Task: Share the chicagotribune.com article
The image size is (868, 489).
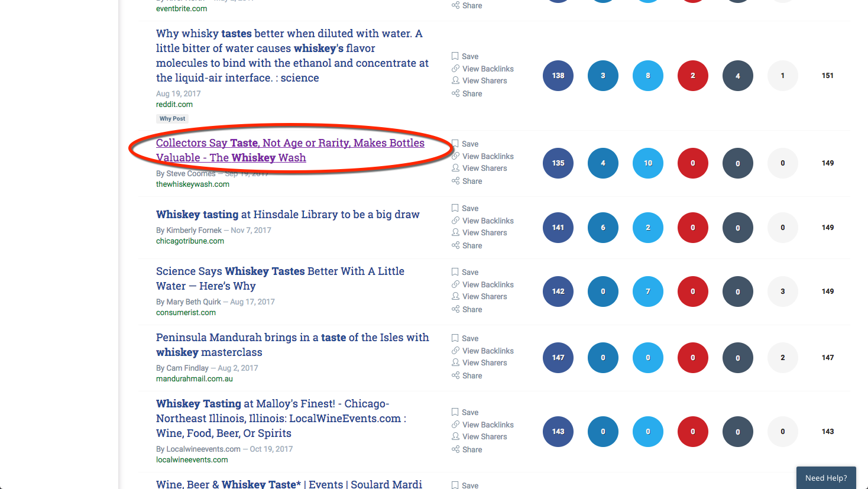Action: click(467, 245)
